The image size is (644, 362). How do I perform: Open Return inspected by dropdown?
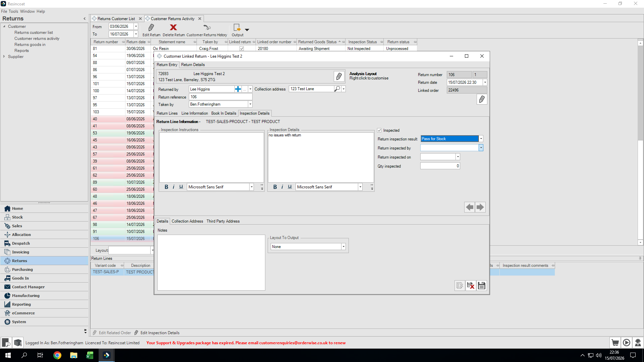click(481, 148)
